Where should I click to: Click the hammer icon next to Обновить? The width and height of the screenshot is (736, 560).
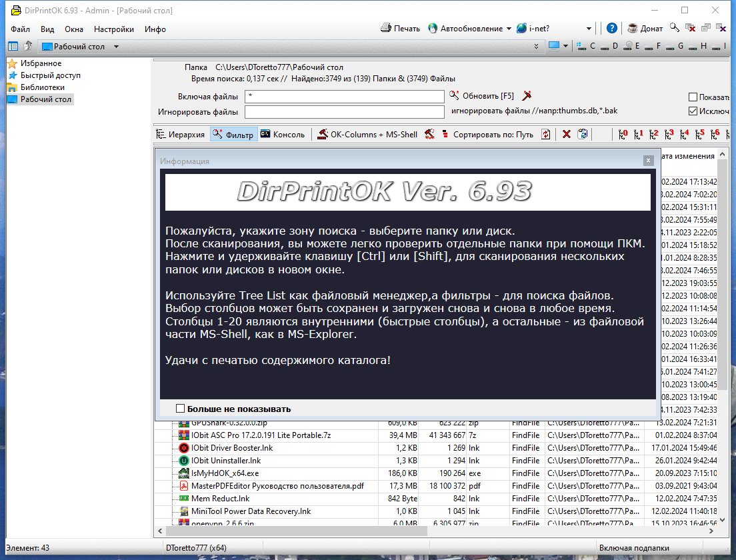pyautogui.click(x=527, y=95)
